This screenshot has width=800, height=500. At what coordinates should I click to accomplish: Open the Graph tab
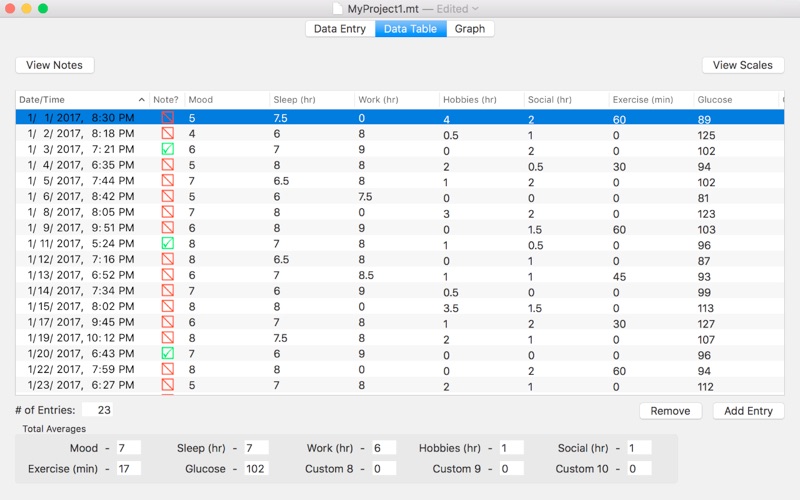pyautogui.click(x=469, y=29)
